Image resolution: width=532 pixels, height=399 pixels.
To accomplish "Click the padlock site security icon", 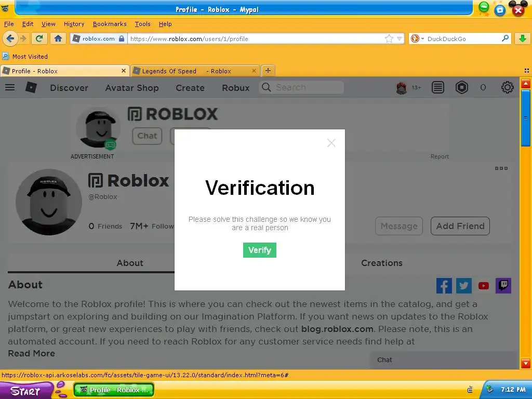I will pyautogui.click(x=122, y=38).
